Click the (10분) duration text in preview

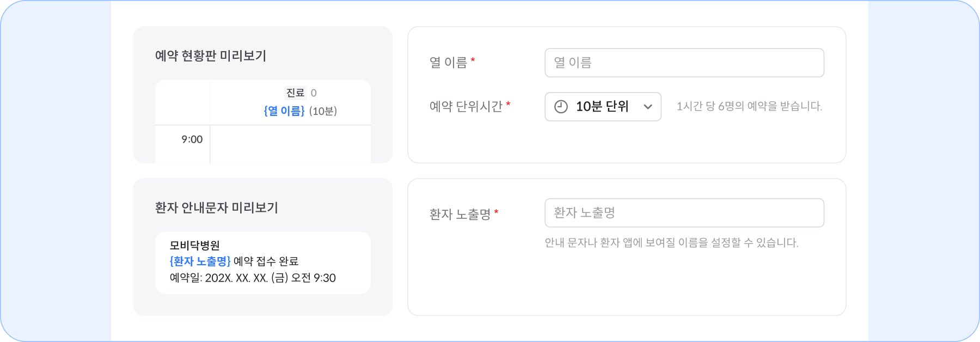click(323, 111)
